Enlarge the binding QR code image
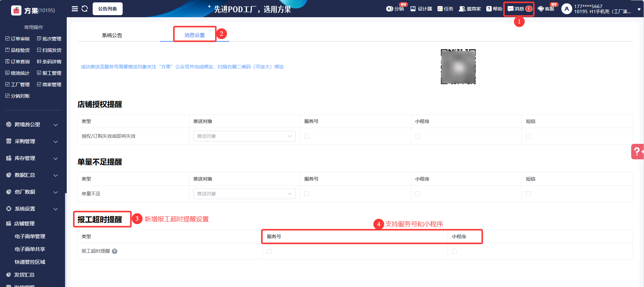This screenshot has width=644, height=287. [x=458, y=67]
